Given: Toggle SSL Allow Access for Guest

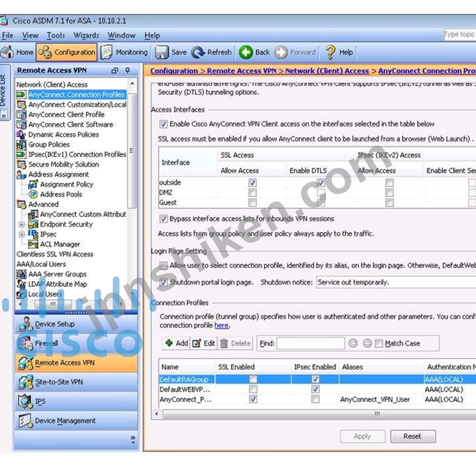Looking at the screenshot, I should coord(252,203).
